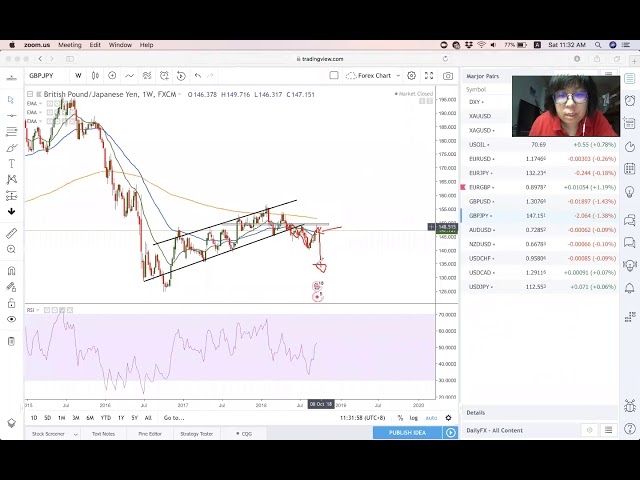Click the Zoom In magnifier tool
The height and width of the screenshot is (480, 640).
point(11,252)
